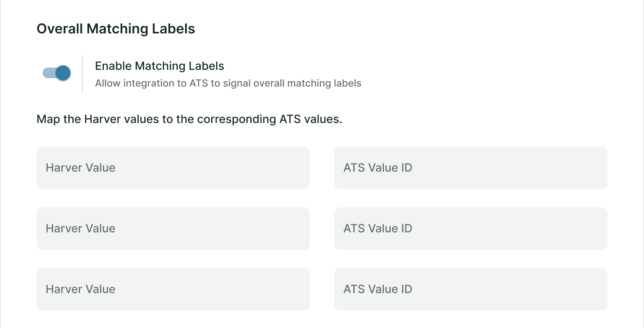Focus the second ATS Value ID field

(471, 229)
